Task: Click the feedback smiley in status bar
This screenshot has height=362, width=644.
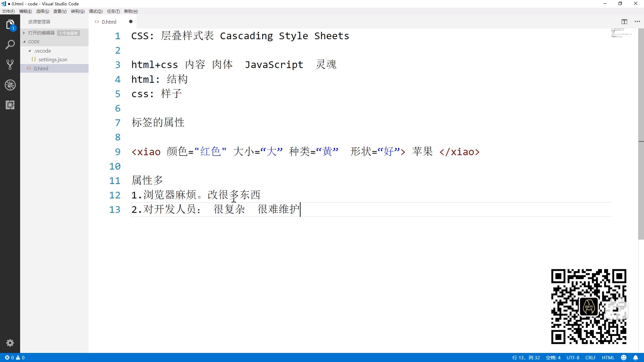Action: click(x=624, y=358)
